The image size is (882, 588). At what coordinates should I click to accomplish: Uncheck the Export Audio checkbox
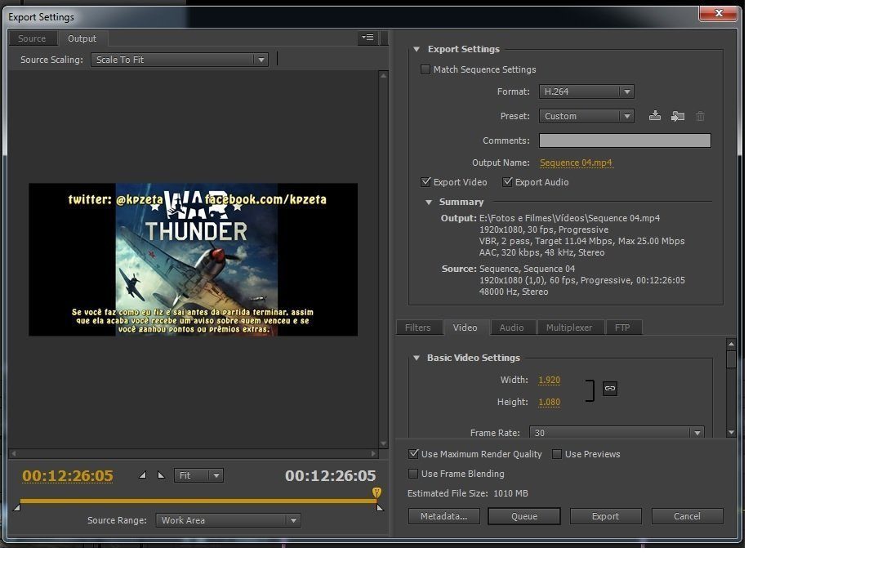[507, 182]
